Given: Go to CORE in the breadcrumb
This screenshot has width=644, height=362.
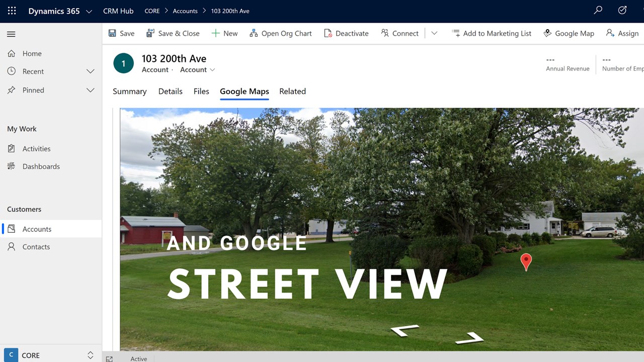Looking at the screenshot, I should tap(152, 11).
